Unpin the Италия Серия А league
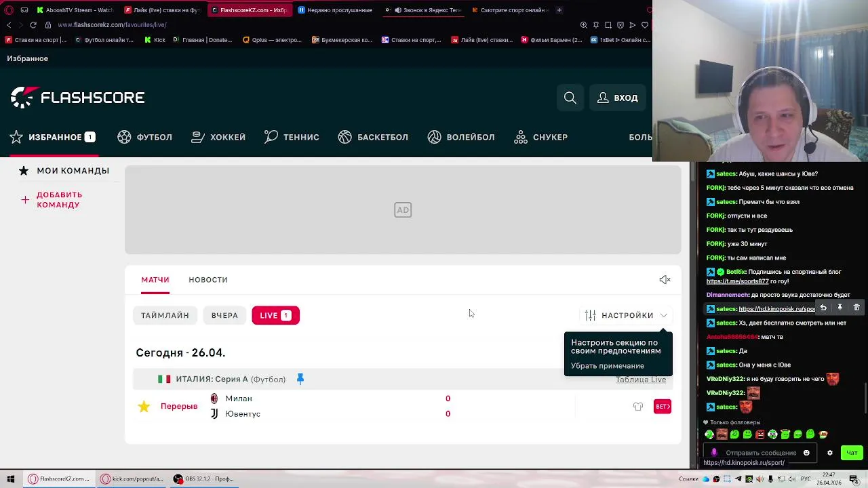This screenshot has width=868, height=488. 300,379
